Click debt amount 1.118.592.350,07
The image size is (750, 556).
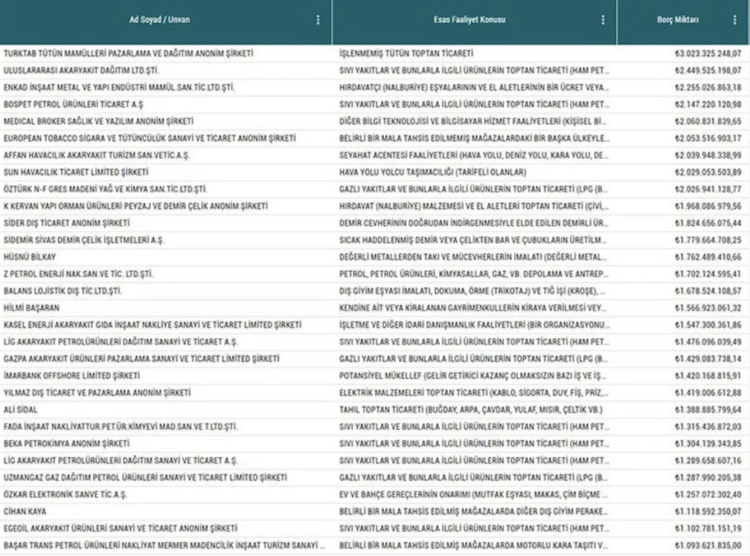708,512
